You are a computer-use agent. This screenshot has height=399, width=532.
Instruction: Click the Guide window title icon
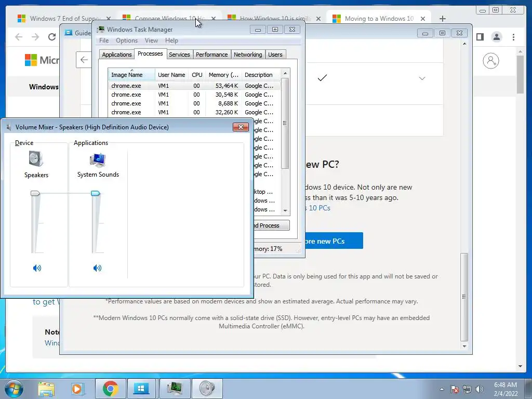69,33
